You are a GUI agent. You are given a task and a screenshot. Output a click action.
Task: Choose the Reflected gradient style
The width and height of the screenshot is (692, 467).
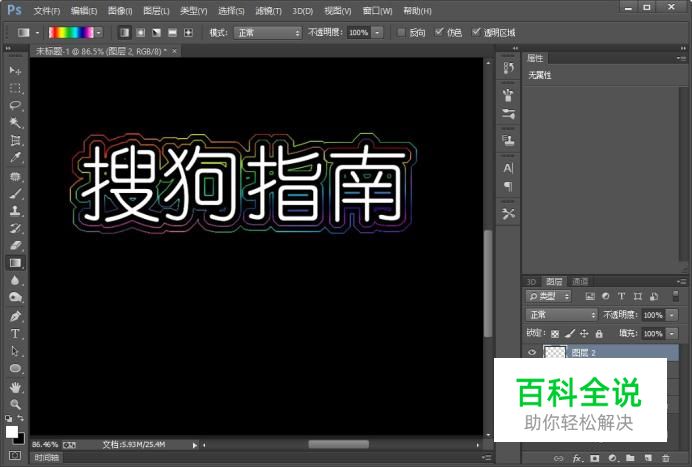pos(173,33)
